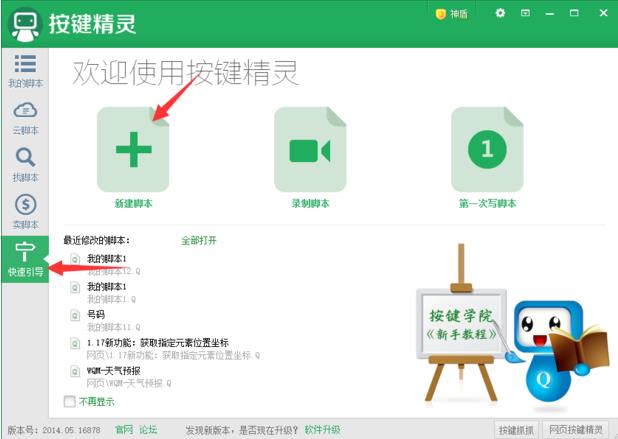Click 软件升级 upgrade link

[322, 429]
